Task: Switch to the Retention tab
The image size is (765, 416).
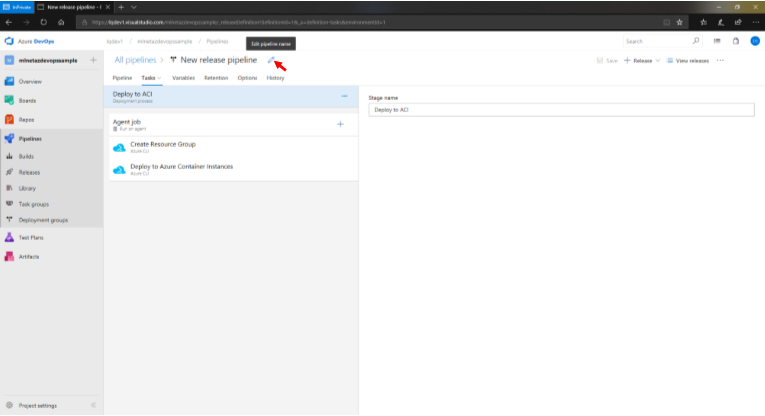Action: [215, 77]
